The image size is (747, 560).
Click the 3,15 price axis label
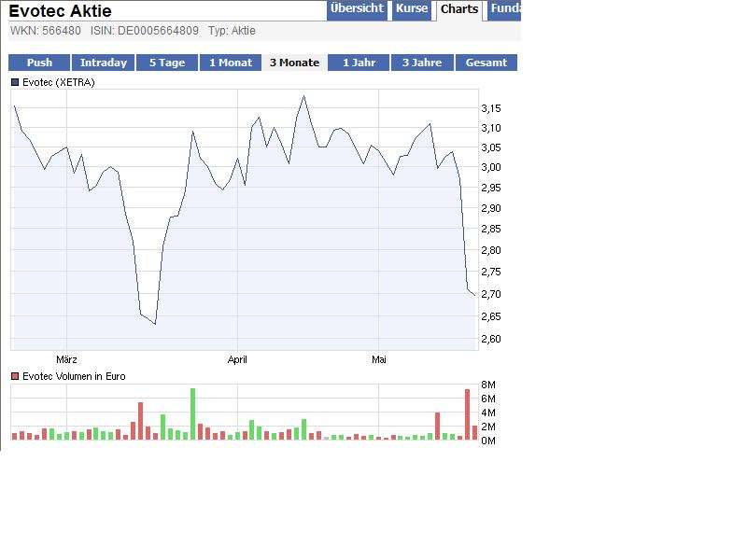point(491,108)
